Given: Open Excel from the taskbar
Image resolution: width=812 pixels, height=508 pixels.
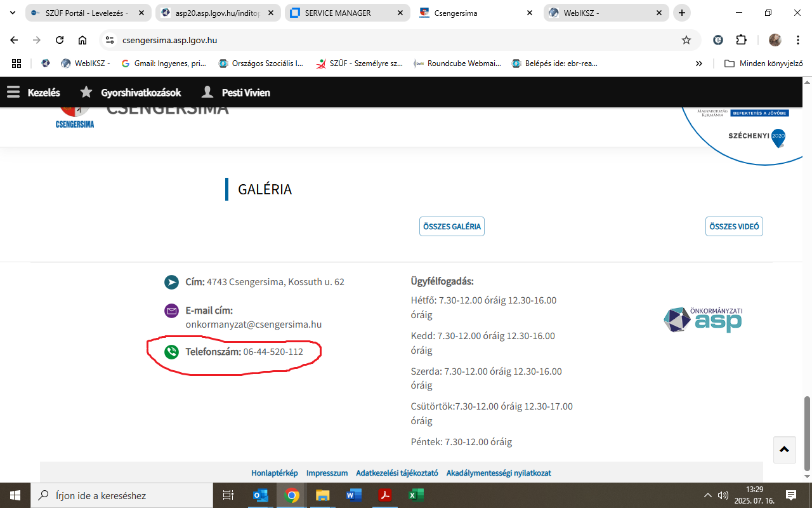Looking at the screenshot, I should tap(416, 495).
